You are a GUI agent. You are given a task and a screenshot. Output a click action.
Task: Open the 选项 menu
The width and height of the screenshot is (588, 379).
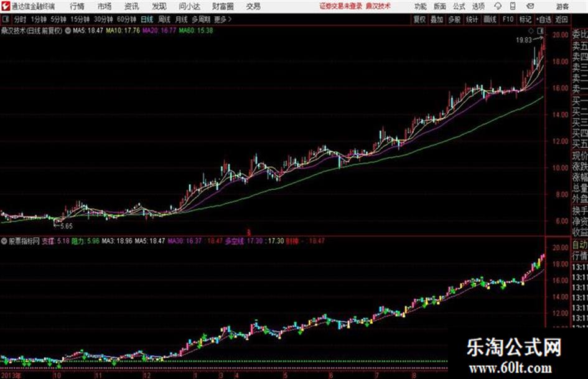[478, 6]
